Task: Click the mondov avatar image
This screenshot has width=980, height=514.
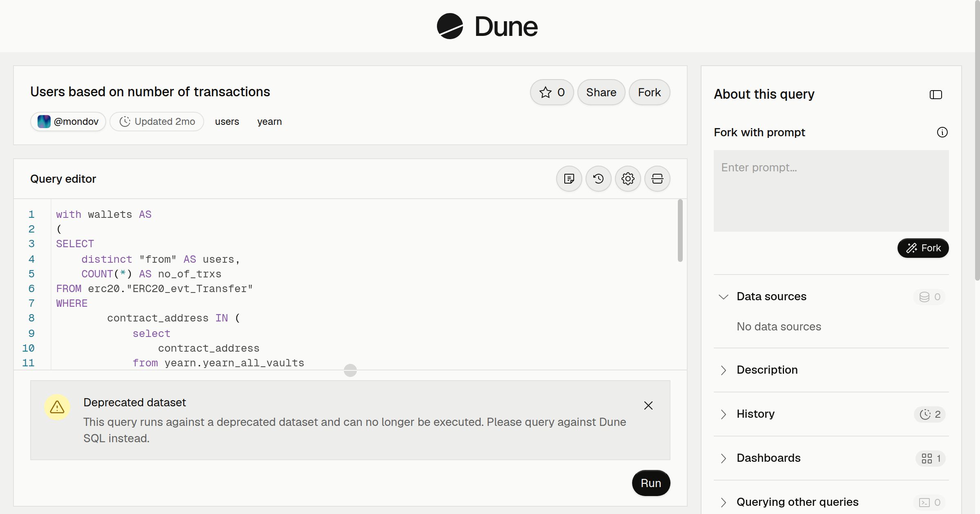Action: tap(44, 122)
